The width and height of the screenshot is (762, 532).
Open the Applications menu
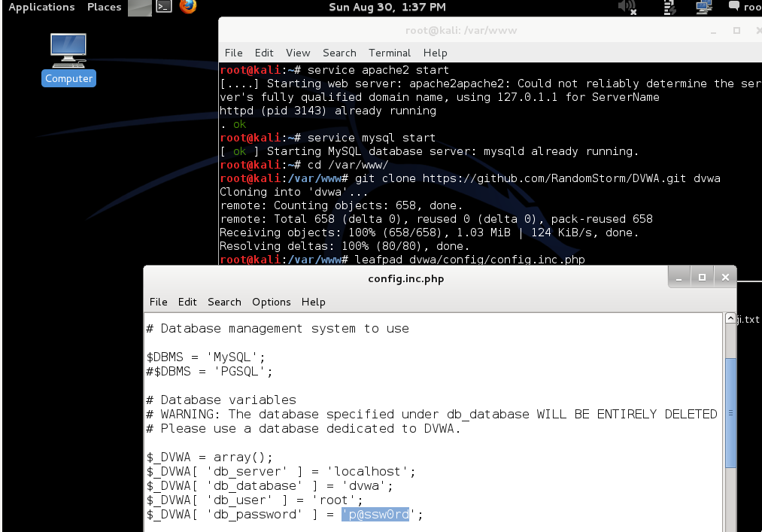(x=41, y=8)
